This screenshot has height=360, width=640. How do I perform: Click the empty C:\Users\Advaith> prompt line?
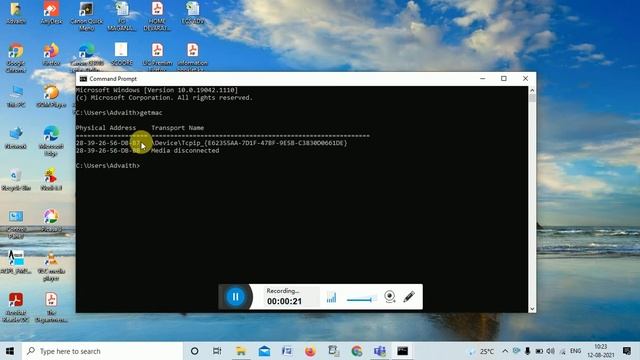coord(108,166)
